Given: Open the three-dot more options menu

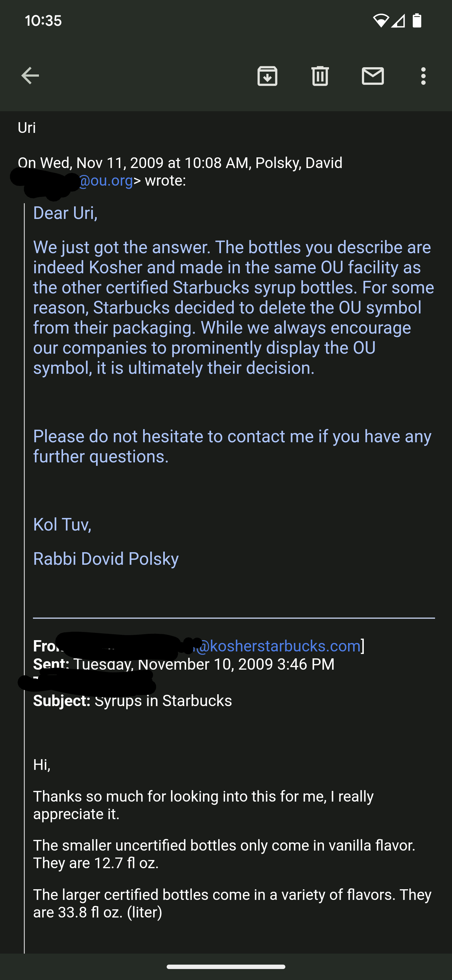Looking at the screenshot, I should tap(423, 76).
